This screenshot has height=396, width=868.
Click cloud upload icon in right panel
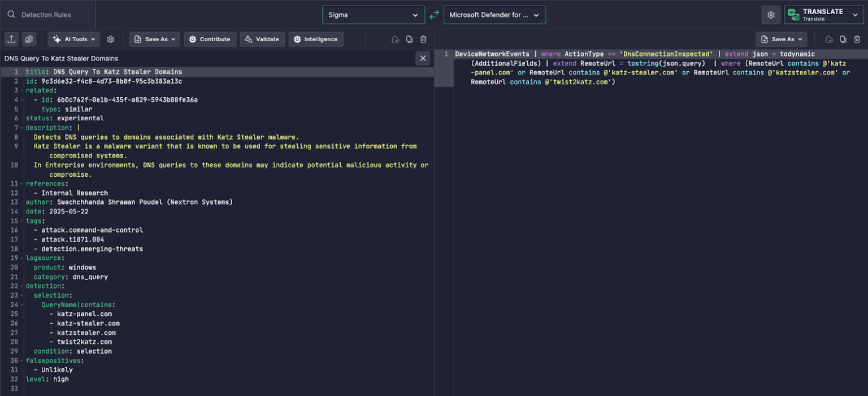[x=829, y=40]
